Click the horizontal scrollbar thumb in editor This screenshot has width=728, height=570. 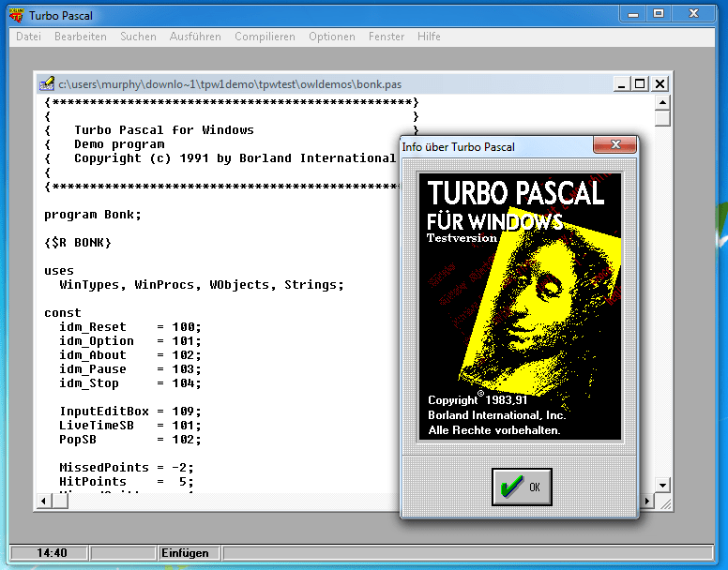click(x=60, y=501)
